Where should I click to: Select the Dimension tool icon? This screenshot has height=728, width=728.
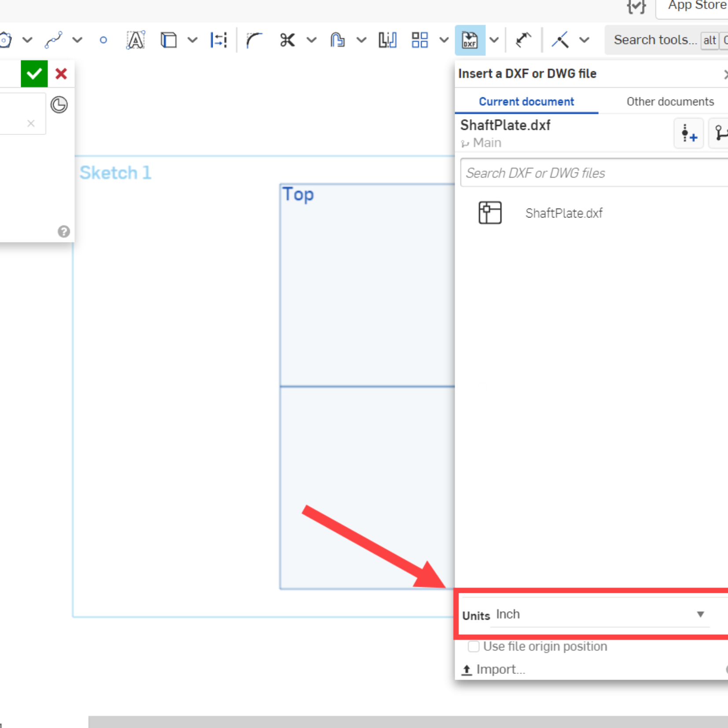click(218, 40)
